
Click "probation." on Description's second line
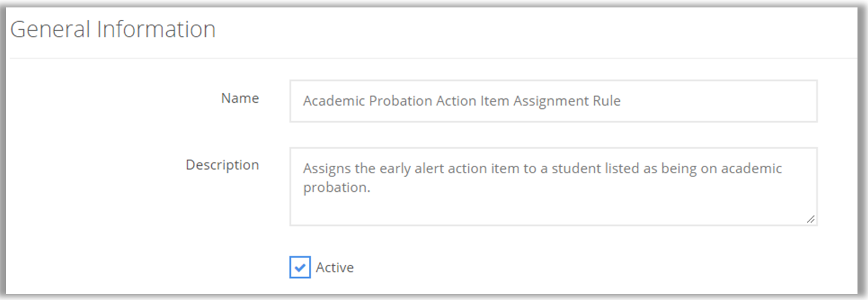point(337,188)
